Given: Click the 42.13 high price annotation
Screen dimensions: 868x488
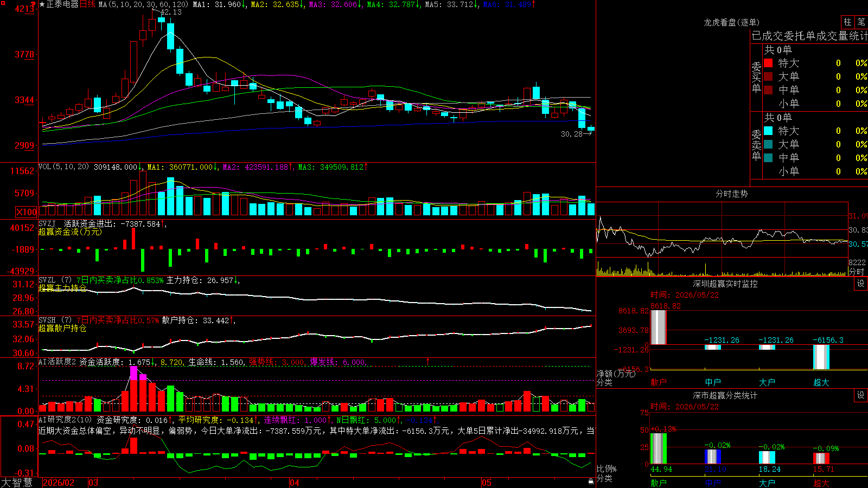Looking at the screenshot, I should click(171, 12).
